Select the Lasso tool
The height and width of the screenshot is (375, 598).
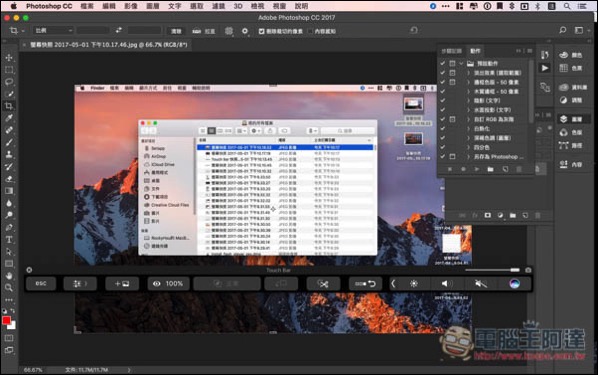(x=9, y=82)
